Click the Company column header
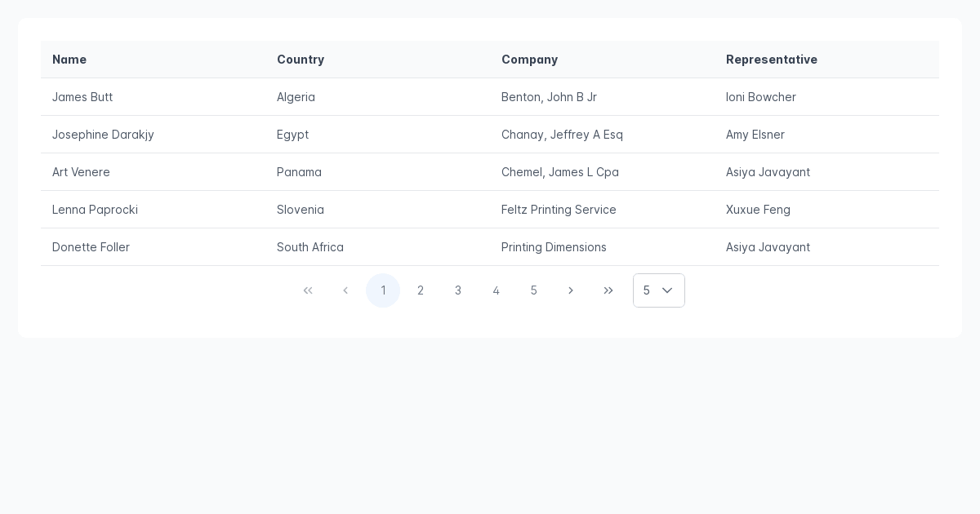 click(x=529, y=60)
